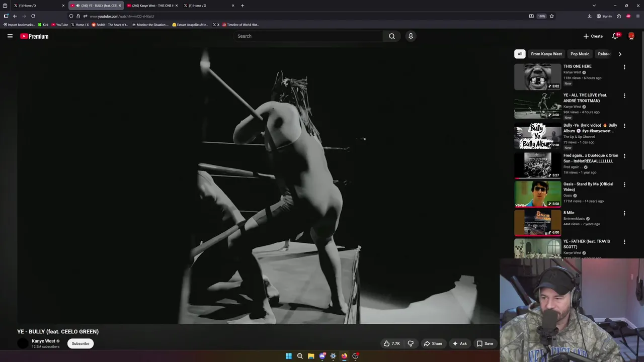The width and height of the screenshot is (644, 362).
Task: Open Discord from the taskbar
Action: [x=322, y=356]
